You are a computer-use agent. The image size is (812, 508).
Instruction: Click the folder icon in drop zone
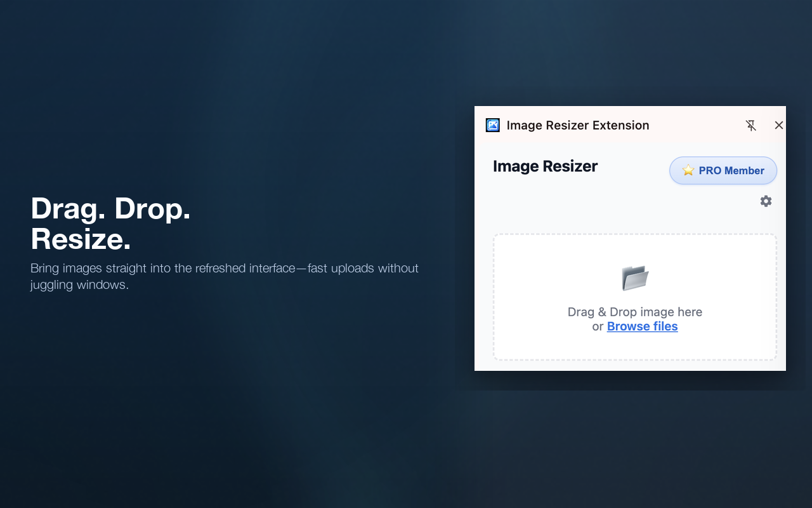tap(635, 278)
